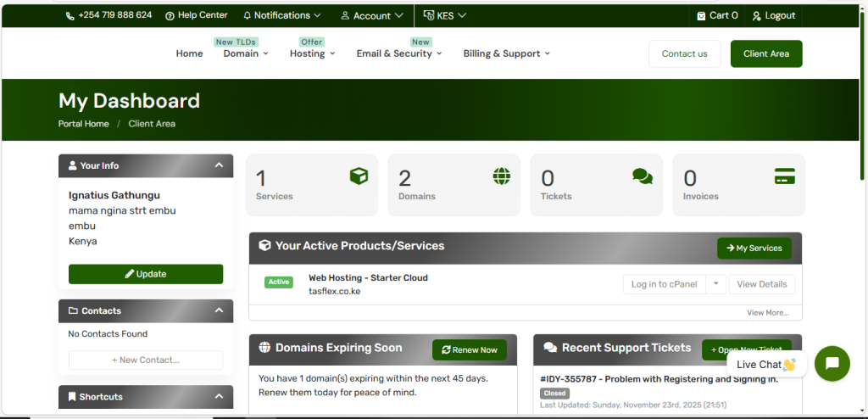Collapse the Your Info panel
Screen dimensions: 868x419
(x=220, y=165)
